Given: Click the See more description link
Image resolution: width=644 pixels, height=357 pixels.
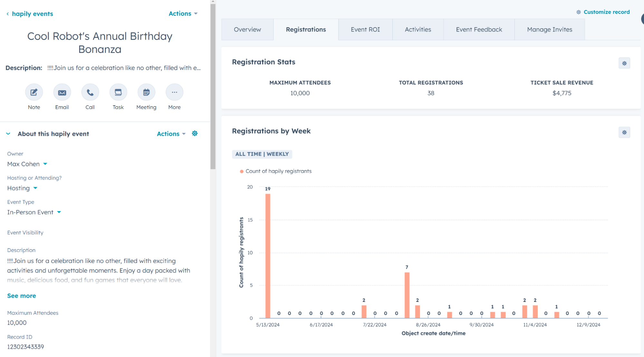Looking at the screenshot, I should tap(22, 296).
